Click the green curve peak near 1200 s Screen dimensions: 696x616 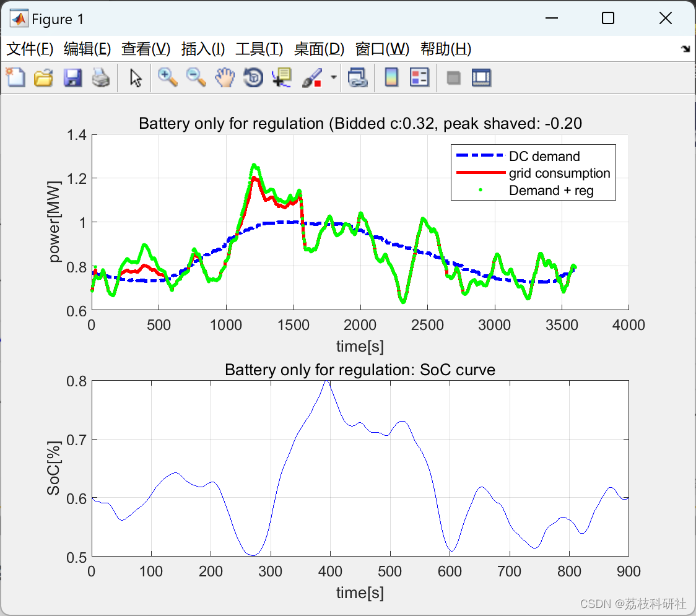click(254, 165)
